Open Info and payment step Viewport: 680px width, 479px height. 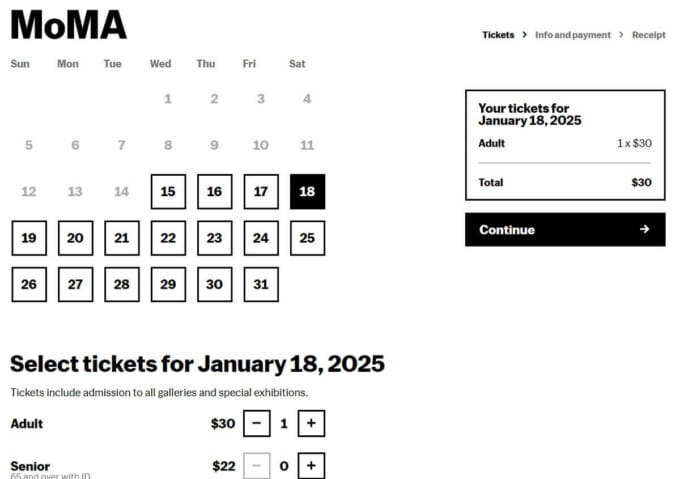pyautogui.click(x=572, y=35)
